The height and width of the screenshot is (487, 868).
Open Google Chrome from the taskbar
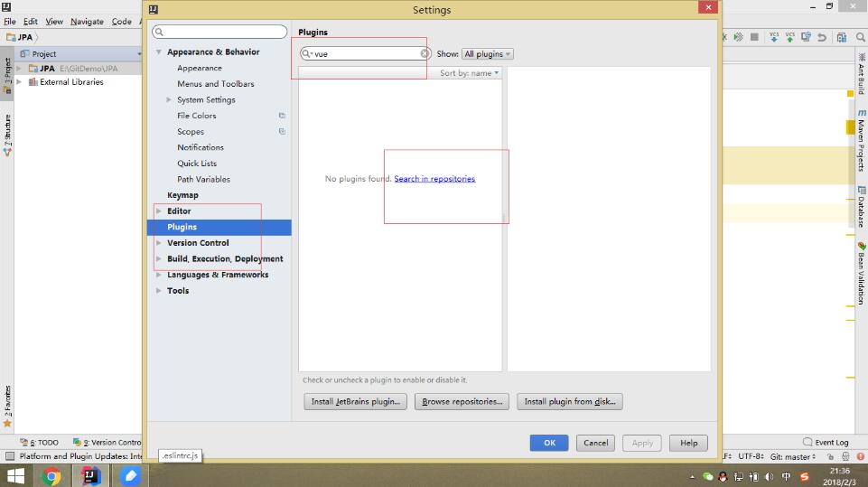[51, 476]
